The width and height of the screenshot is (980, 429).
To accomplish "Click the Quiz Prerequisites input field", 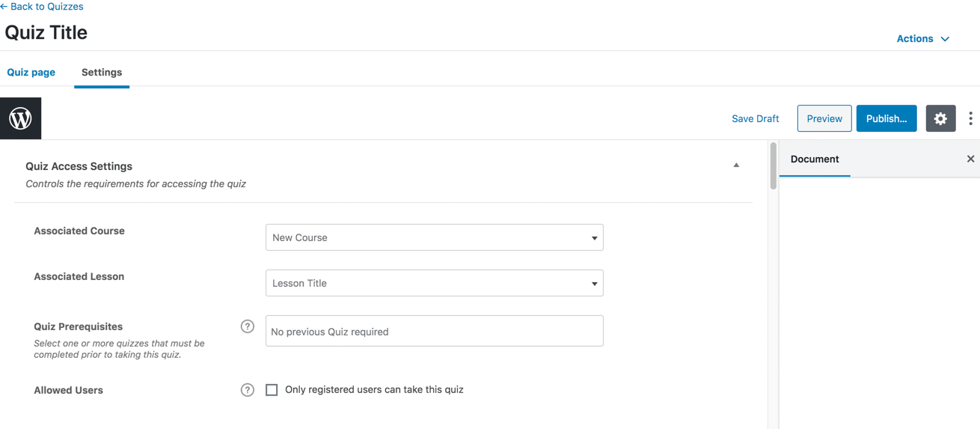I will [x=434, y=331].
